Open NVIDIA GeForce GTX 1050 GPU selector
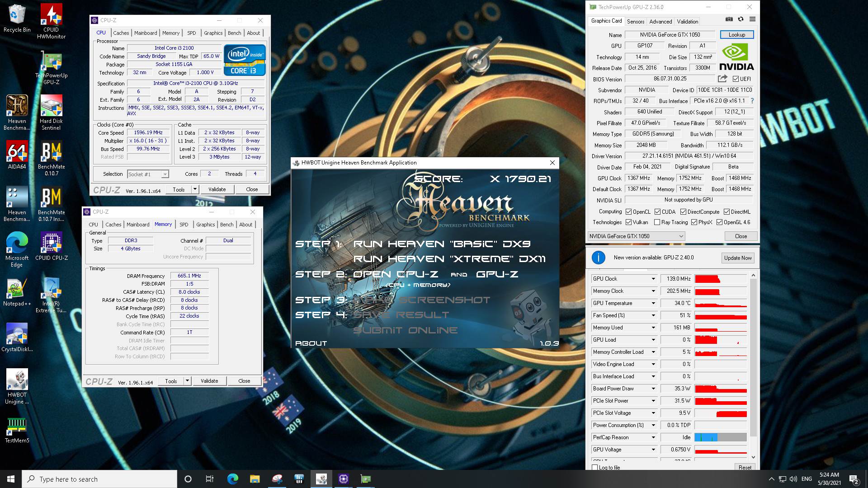 [636, 236]
